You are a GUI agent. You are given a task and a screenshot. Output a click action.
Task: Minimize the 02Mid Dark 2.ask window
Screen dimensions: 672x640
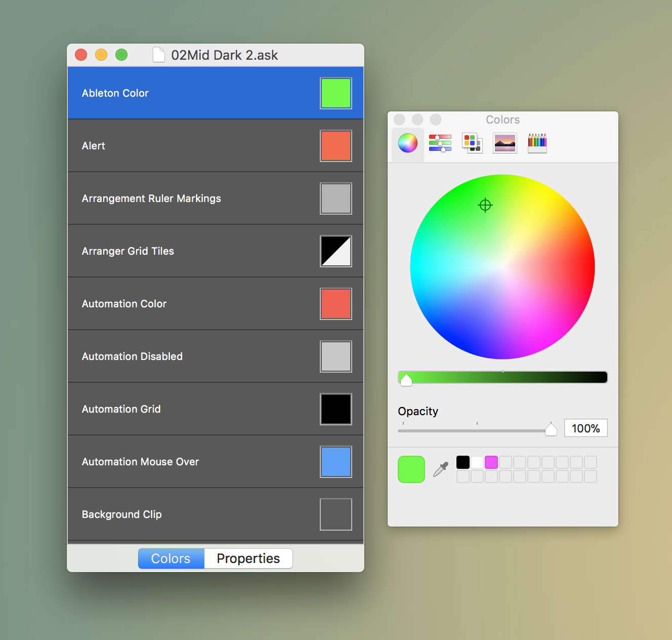(x=101, y=55)
